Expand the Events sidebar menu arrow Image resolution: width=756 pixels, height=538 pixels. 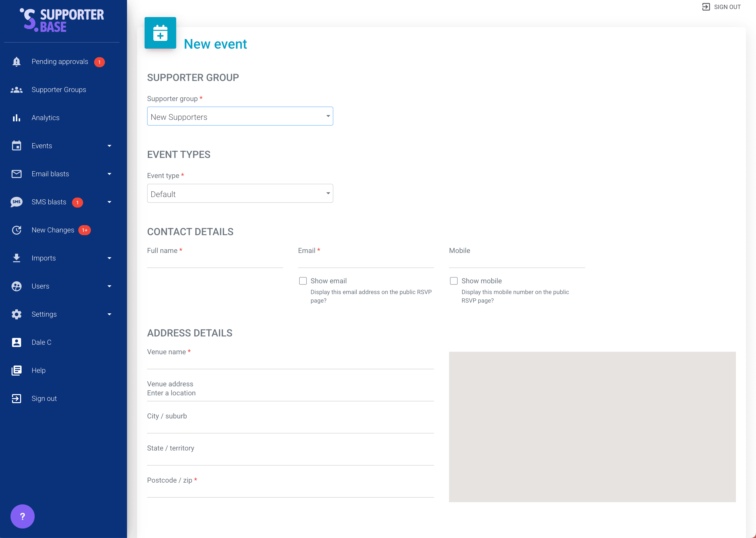click(x=109, y=146)
